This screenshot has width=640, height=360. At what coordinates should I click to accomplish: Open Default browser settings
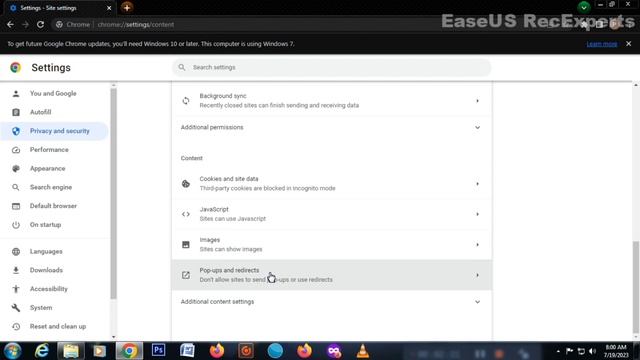click(53, 206)
